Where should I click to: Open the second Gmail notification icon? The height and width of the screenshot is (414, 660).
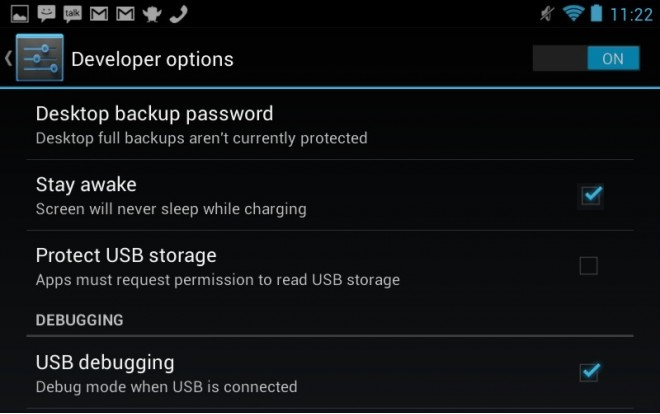(x=125, y=14)
